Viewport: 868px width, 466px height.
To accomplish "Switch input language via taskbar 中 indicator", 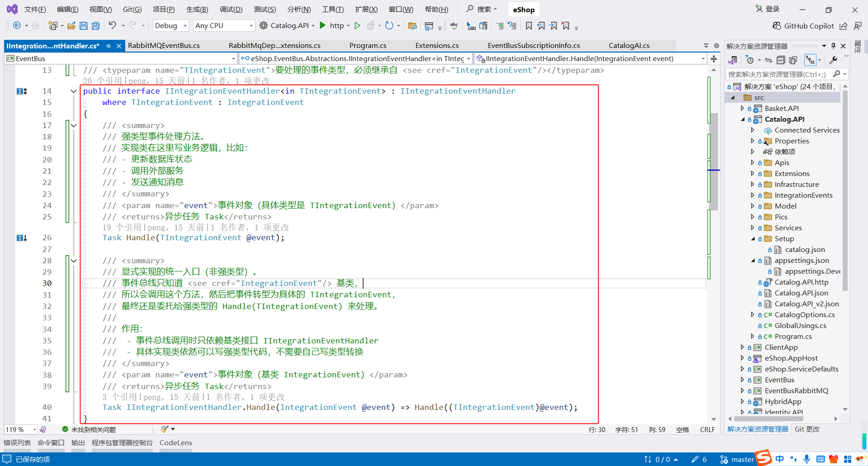I will pyautogui.click(x=779, y=459).
